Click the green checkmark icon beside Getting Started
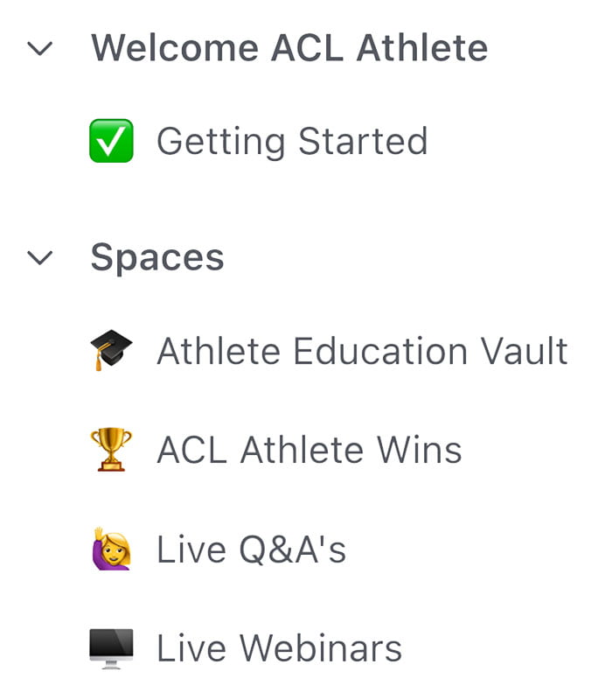The width and height of the screenshot is (612, 700). pyautogui.click(x=111, y=141)
